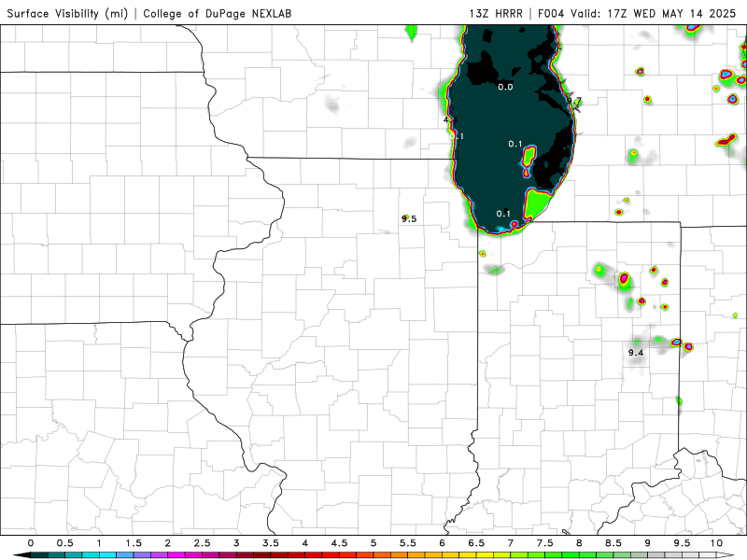Screen dimensions: 747x560
Task: Click the "2.5" tick label on the color scale
Action: [x=202, y=543]
